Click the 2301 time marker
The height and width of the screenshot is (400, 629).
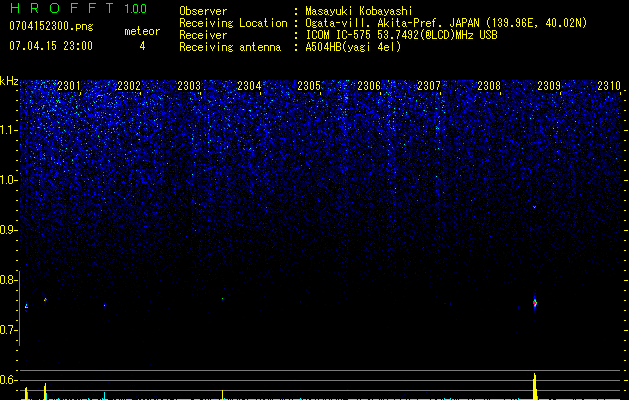(69, 85)
